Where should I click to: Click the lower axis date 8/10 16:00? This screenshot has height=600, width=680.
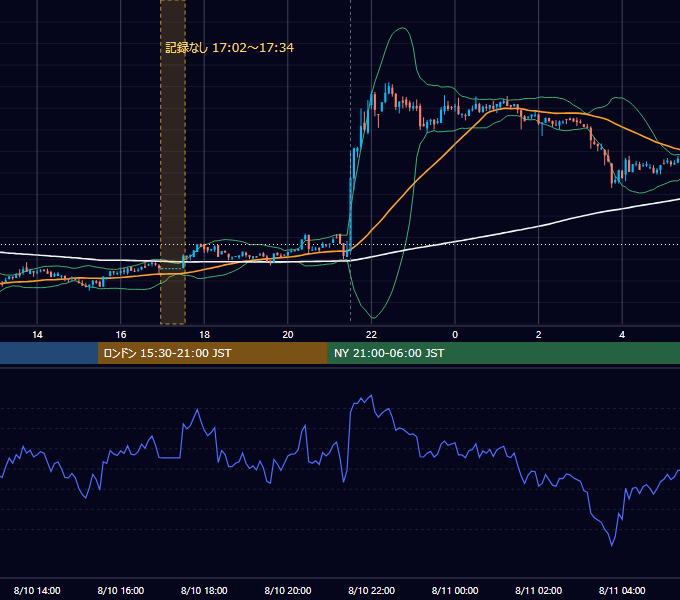pyautogui.click(x=121, y=590)
